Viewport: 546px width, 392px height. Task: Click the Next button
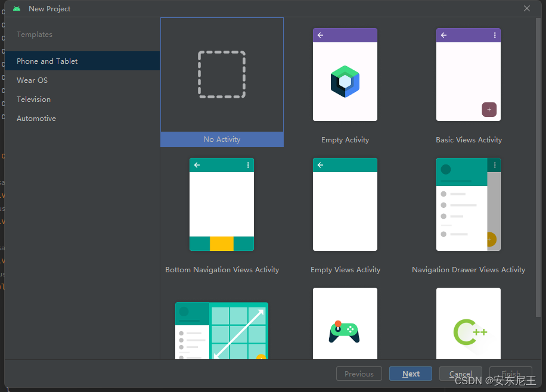(x=411, y=374)
